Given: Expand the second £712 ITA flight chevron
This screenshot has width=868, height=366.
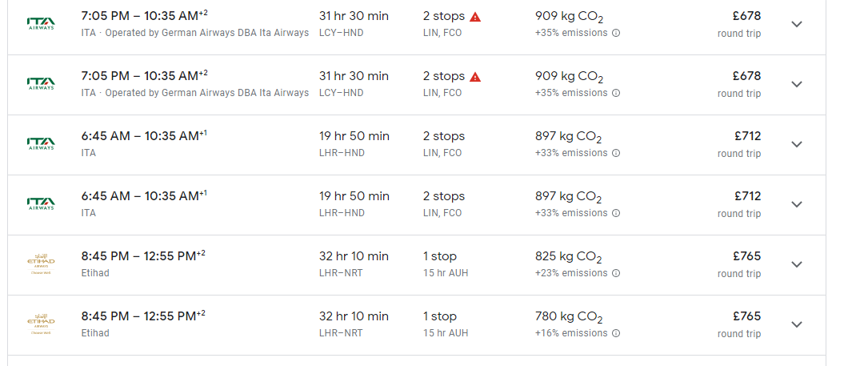Looking at the screenshot, I should (x=797, y=204).
